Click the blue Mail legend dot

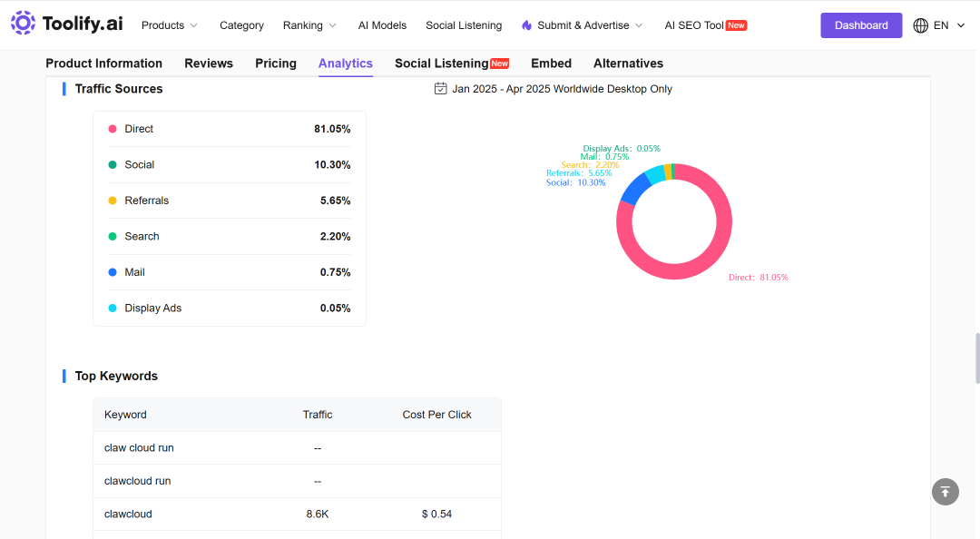click(113, 272)
